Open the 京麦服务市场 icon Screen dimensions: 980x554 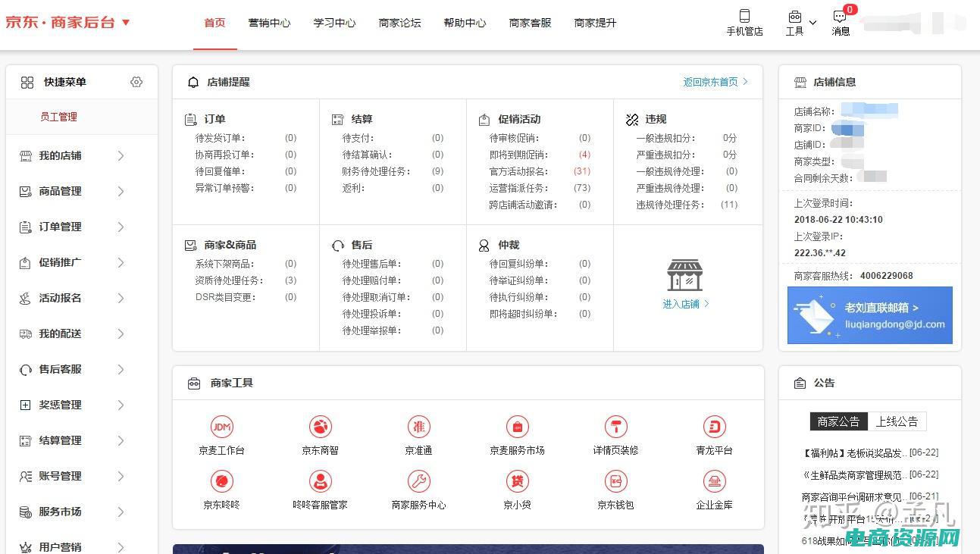(517, 427)
